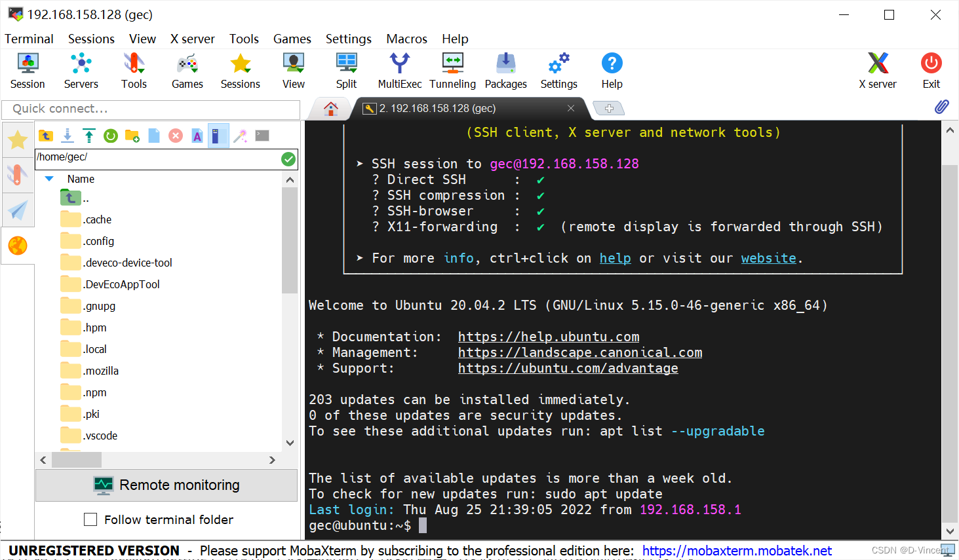Click the Games toolbar icon
Screen dimensions: 959x560
click(187, 71)
